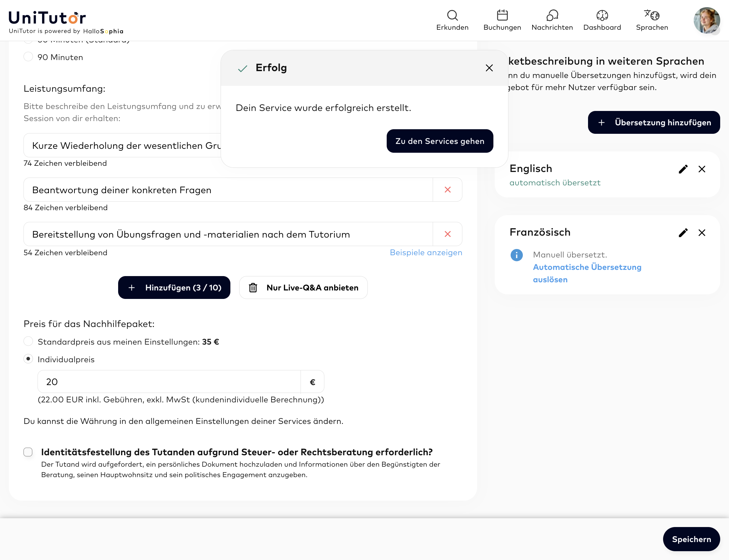Open the 'Beispiele anzeigen' link
This screenshot has width=729, height=560.
(x=426, y=252)
